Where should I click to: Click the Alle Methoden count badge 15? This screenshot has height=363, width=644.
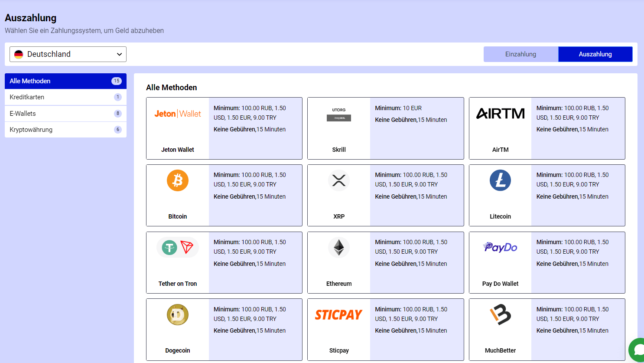coord(117,81)
